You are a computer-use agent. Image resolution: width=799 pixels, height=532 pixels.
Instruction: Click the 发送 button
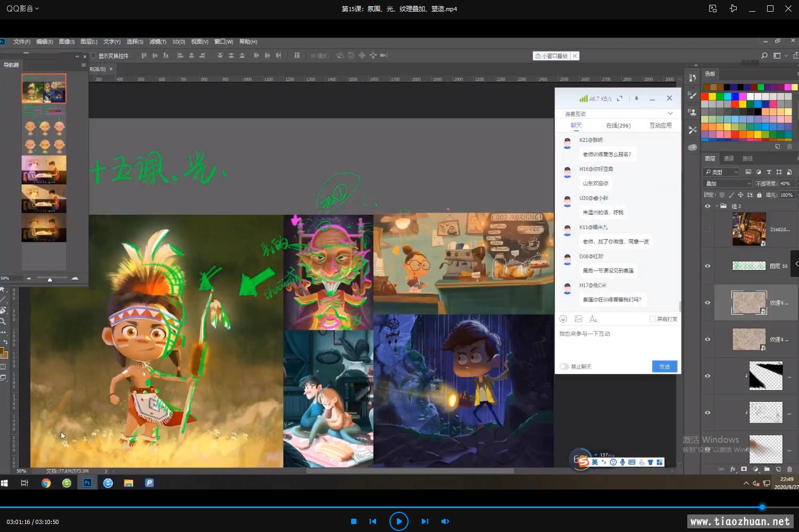click(664, 366)
